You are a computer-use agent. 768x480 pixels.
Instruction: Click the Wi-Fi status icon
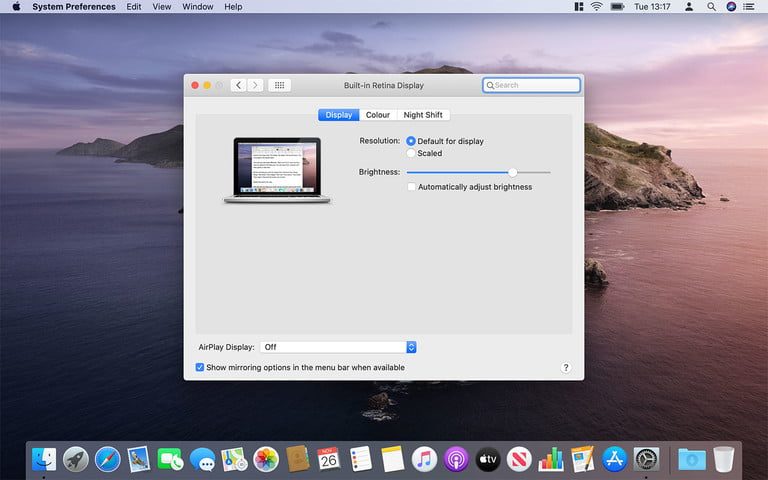pyautogui.click(x=596, y=6)
